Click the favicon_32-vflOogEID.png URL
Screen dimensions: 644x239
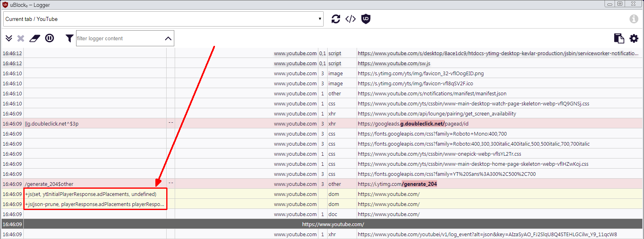421,73
